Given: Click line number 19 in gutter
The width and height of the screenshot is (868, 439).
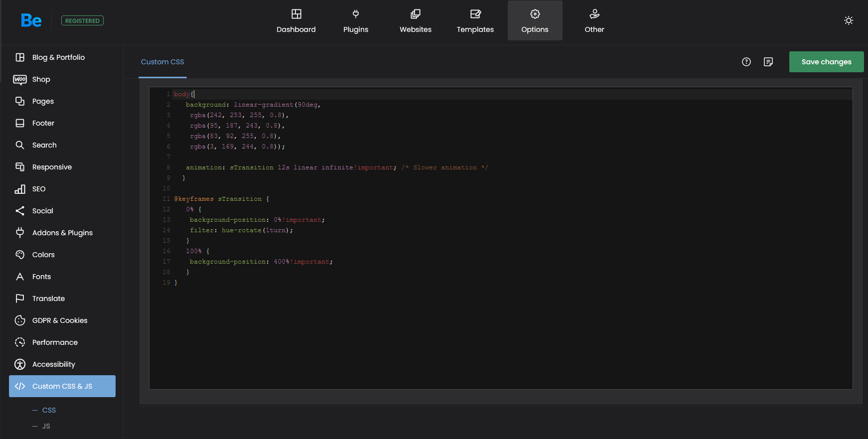Looking at the screenshot, I should (x=166, y=283).
